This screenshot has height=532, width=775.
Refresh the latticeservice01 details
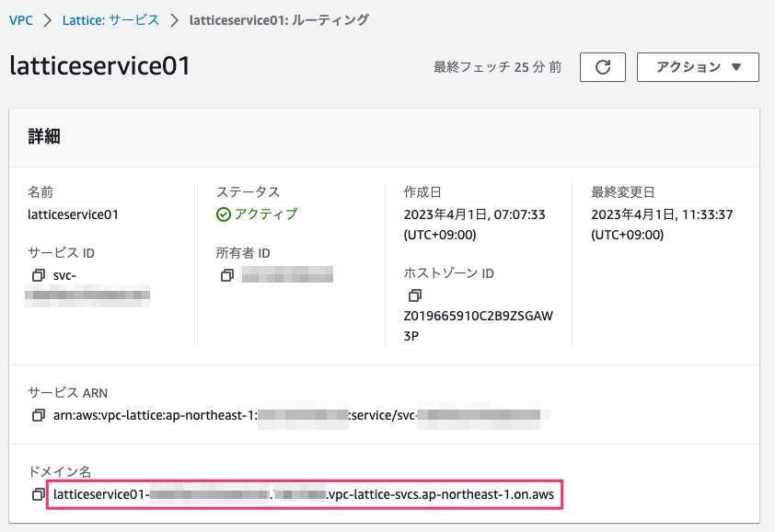tap(603, 67)
